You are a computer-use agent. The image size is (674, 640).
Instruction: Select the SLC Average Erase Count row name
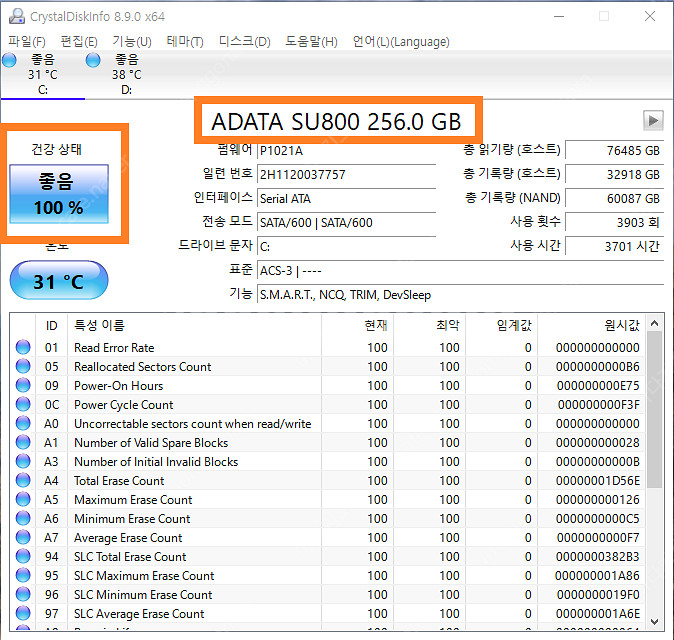(139, 614)
